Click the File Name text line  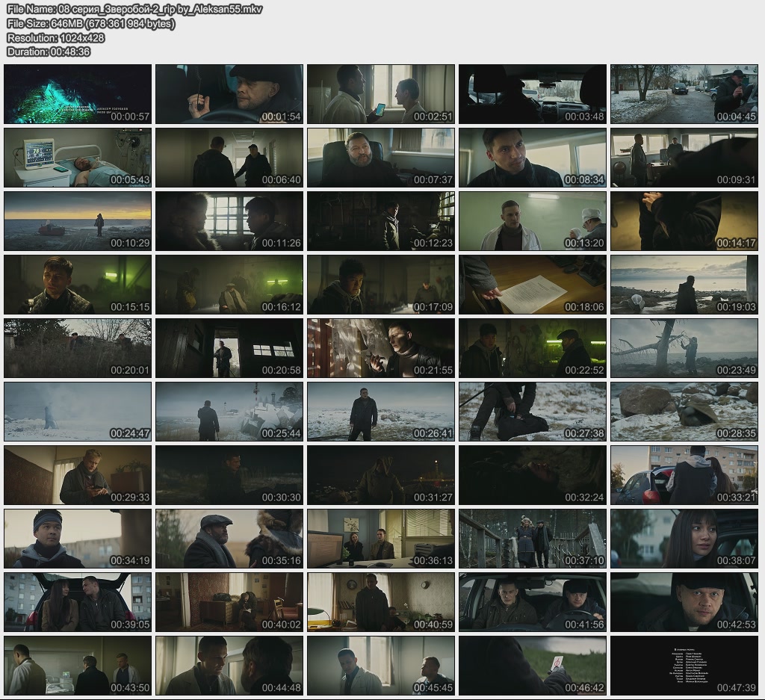coord(134,9)
